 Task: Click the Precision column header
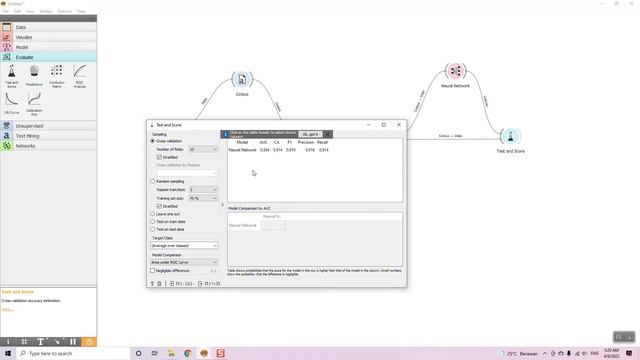tap(306, 142)
